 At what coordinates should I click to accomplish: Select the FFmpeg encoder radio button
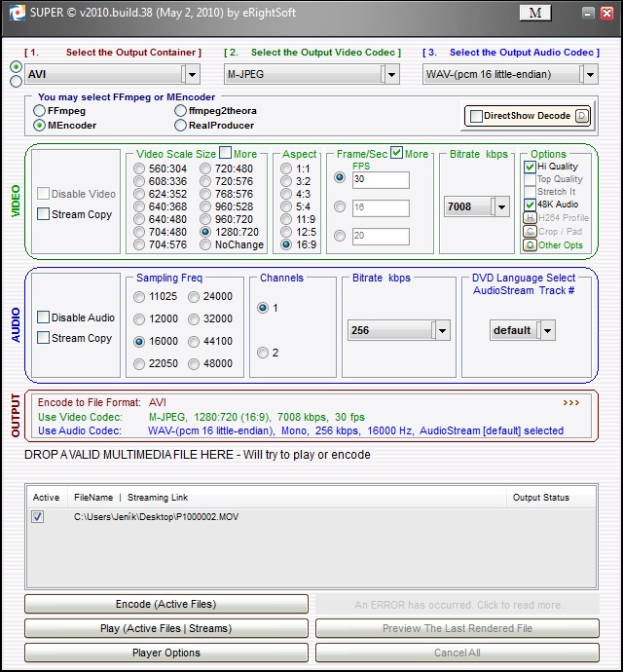pos(40,111)
